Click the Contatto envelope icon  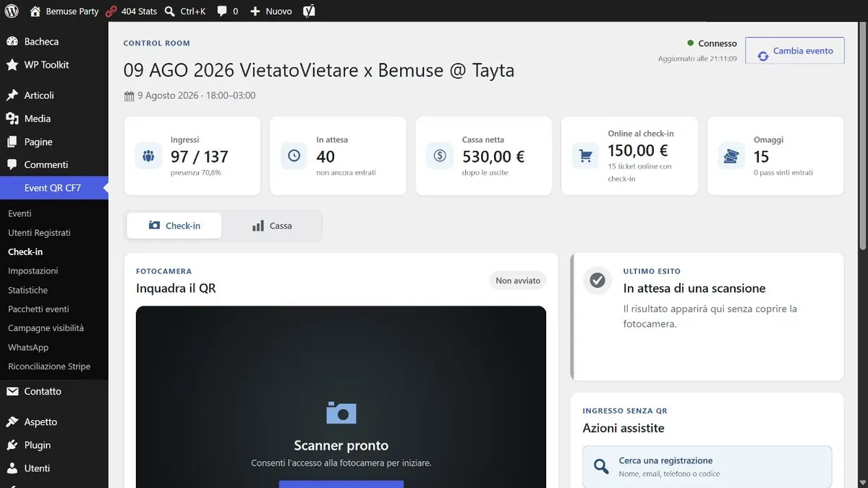click(x=12, y=391)
